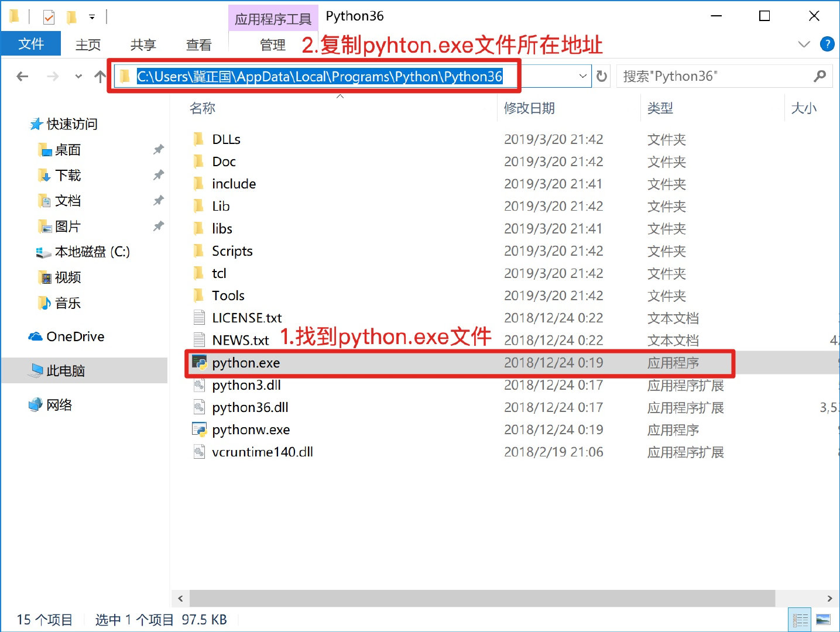
Task: Click the horizontal scrollbar right arrow
Action: pyautogui.click(x=829, y=598)
